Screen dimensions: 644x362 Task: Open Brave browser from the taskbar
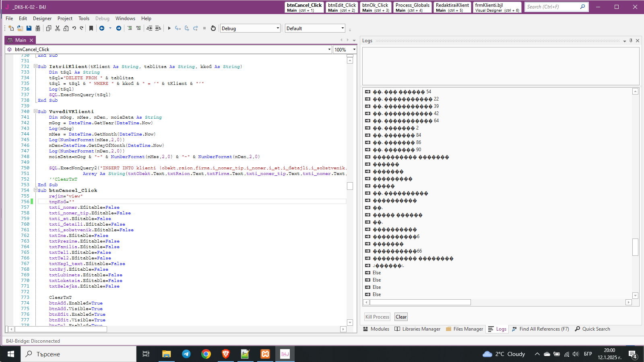pyautogui.click(x=225, y=354)
